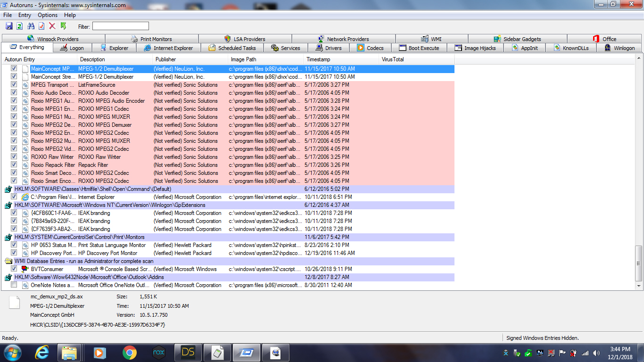Click the network signal tray icon
Image resolution: width=644 pixels, height=362 pixels.
coord(585,353)
